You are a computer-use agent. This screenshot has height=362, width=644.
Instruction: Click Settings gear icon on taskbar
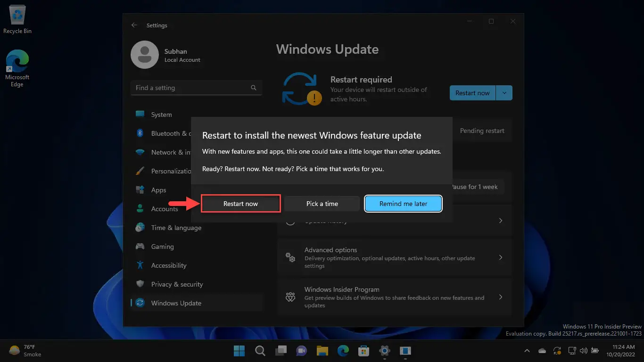click(x=385, y=351)
